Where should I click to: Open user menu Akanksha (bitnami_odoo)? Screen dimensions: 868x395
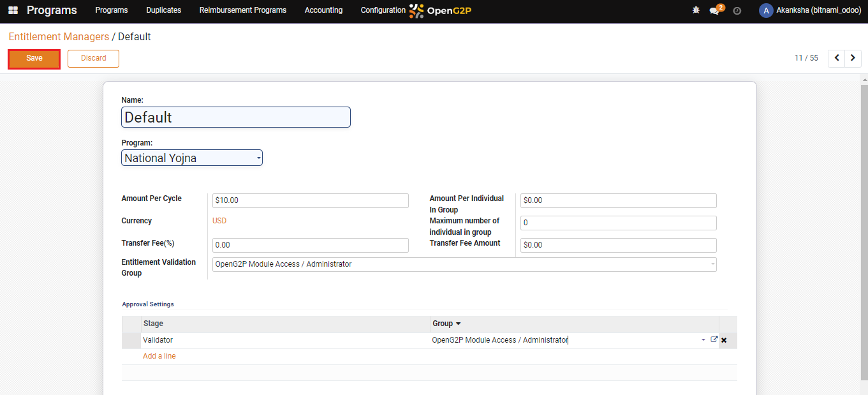pos(810,11)
